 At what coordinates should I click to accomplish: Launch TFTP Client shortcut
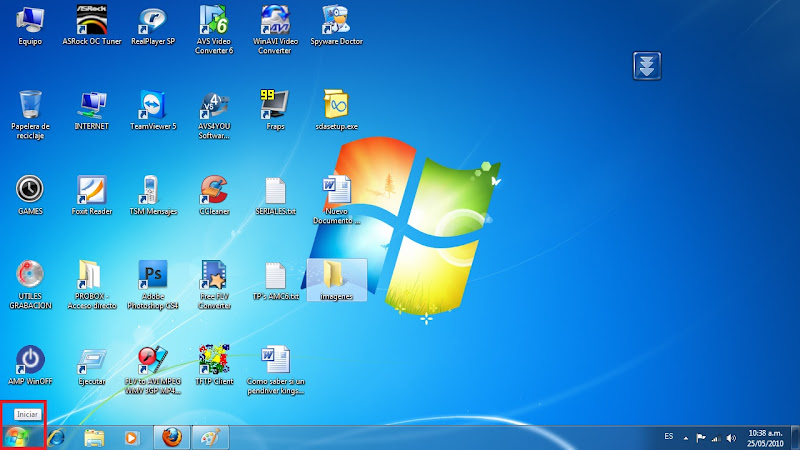pyautogui.click(x=214, y=365)
